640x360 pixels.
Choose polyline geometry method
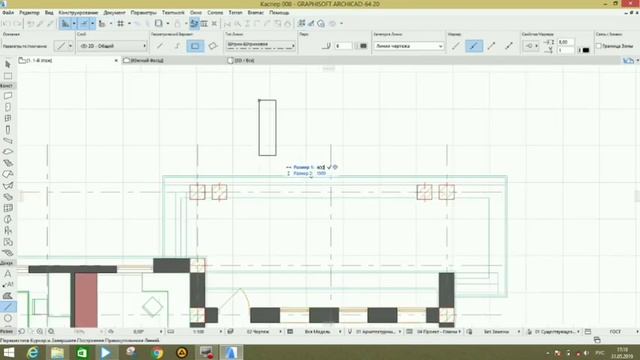pos(177,46)
